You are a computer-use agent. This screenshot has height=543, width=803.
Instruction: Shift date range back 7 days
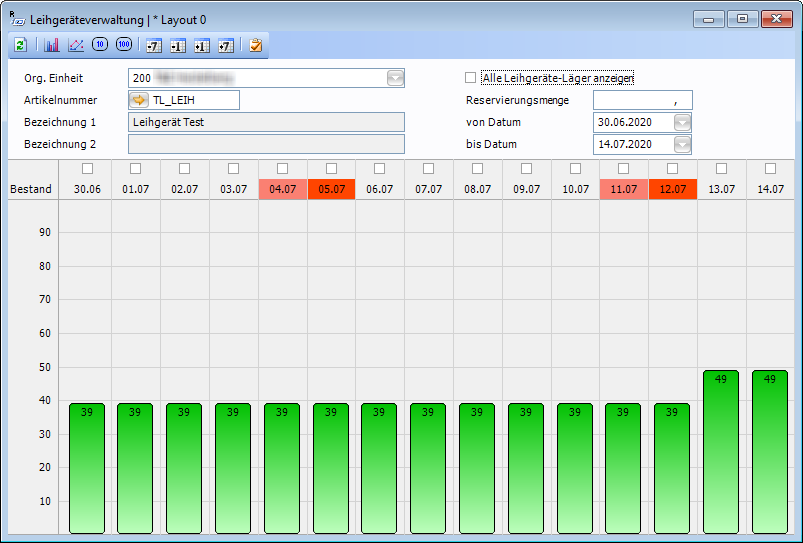[x=153, y=45]
